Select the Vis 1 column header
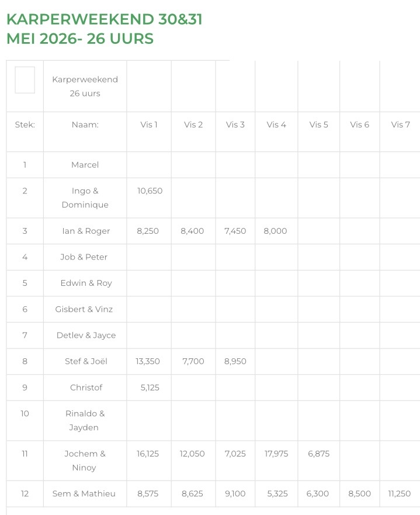This screenshot has width=420, height=515. coord(149,125)
